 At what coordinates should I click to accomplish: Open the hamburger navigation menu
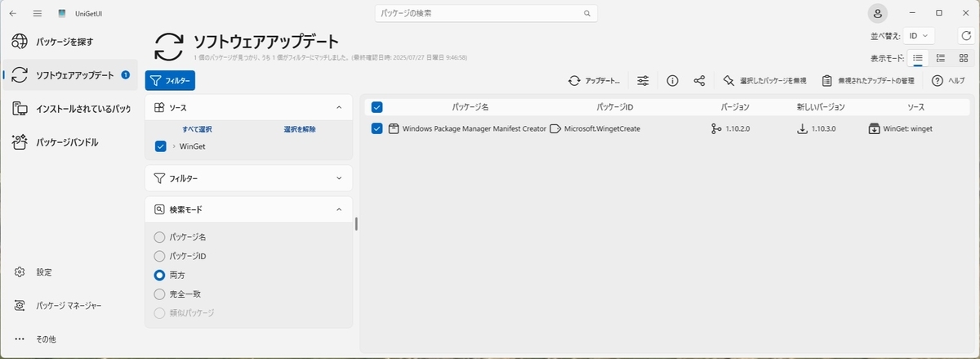pyautogui.click(x=38, y=13)
